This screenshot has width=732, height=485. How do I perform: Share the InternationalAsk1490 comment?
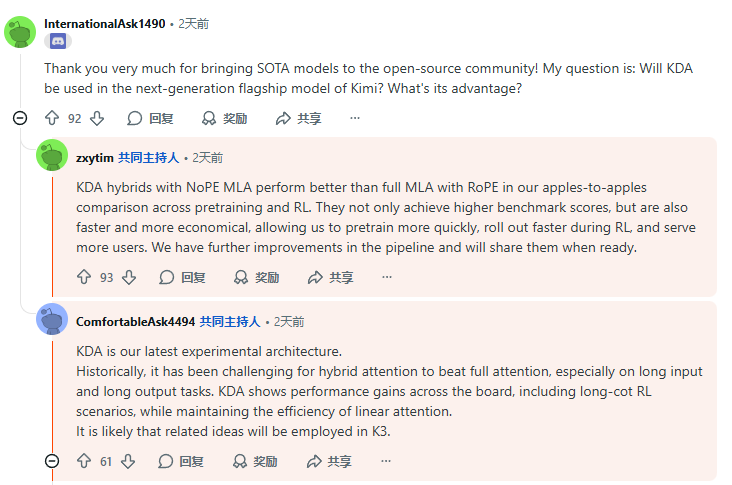pos(298,118)
